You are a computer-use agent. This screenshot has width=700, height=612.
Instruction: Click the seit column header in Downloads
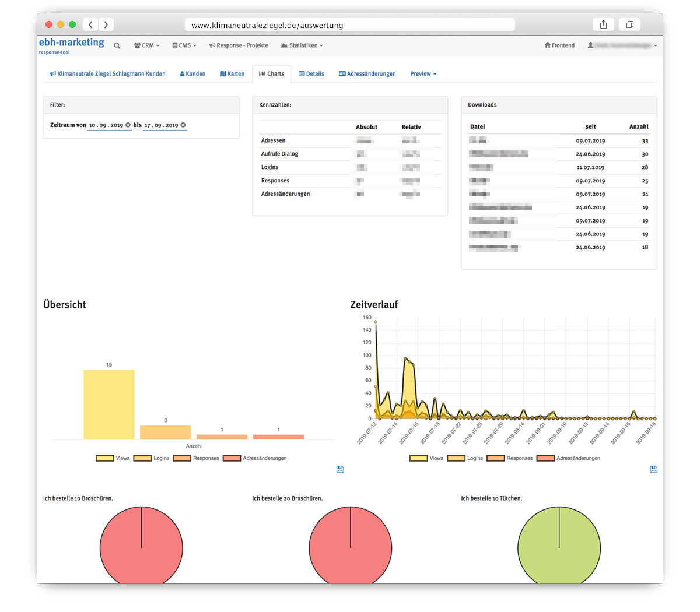tap(591, 126)
